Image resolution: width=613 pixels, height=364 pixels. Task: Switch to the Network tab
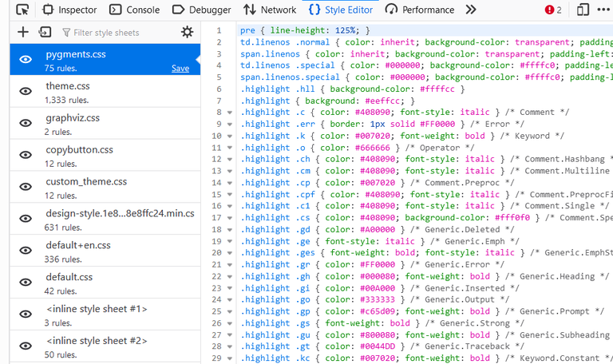click(270, 10)
